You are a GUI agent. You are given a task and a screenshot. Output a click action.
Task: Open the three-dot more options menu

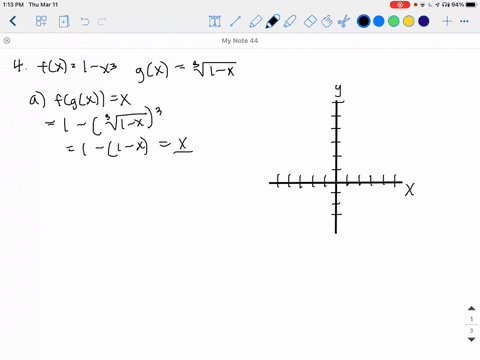point(464,21)
